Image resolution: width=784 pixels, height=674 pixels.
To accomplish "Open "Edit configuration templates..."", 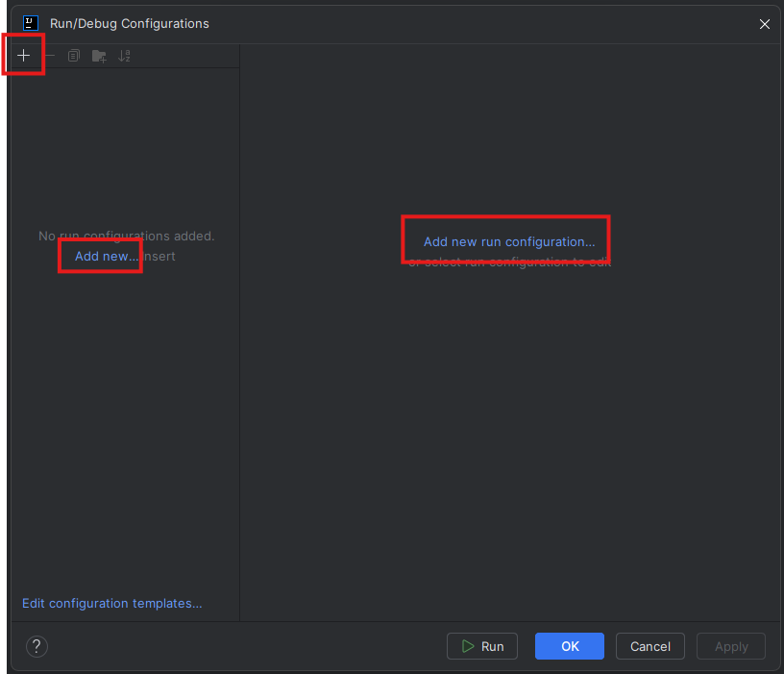I will [x=111, y=603].
